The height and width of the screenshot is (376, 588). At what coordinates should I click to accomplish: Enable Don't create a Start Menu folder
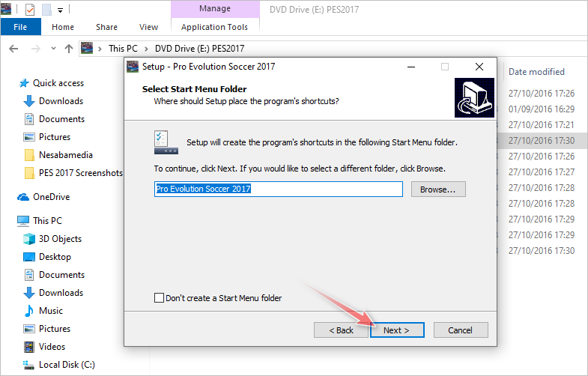click(159, 298)
